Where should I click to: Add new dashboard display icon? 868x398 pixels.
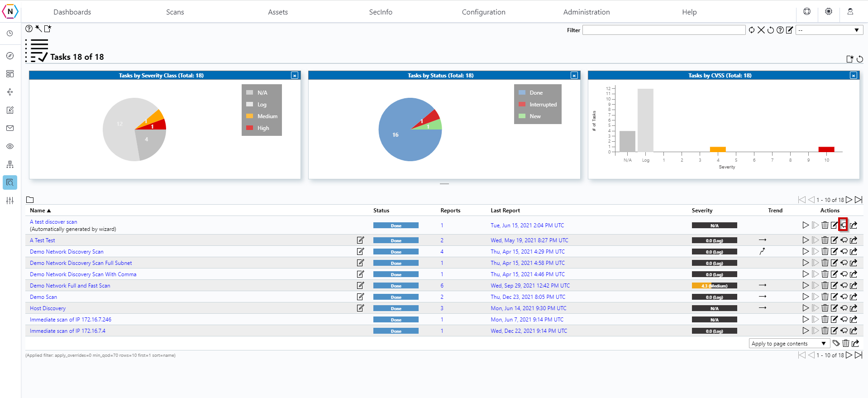pyautogui.click(x=850, y=59)
